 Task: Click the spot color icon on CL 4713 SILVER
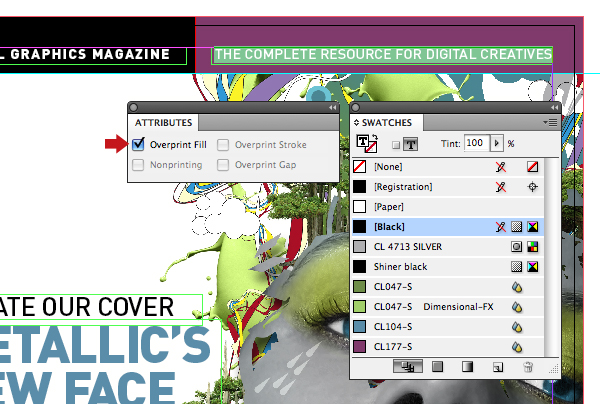(517, 247)
